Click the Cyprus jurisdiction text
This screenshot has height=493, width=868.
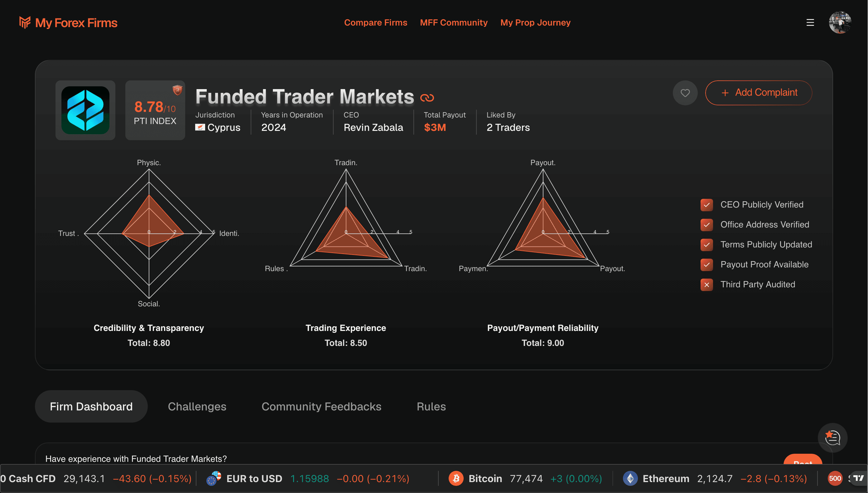pyautogui.click(x=224, y=127)
